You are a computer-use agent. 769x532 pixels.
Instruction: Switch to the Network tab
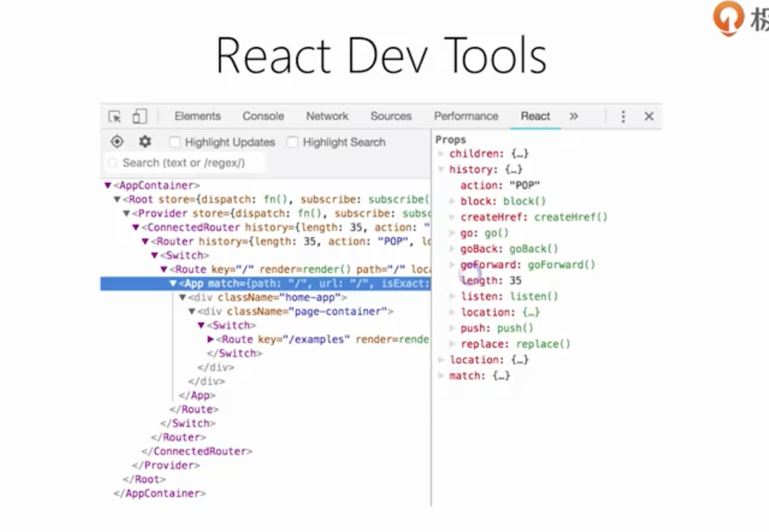pyautogui.click(x=327, y=116)
